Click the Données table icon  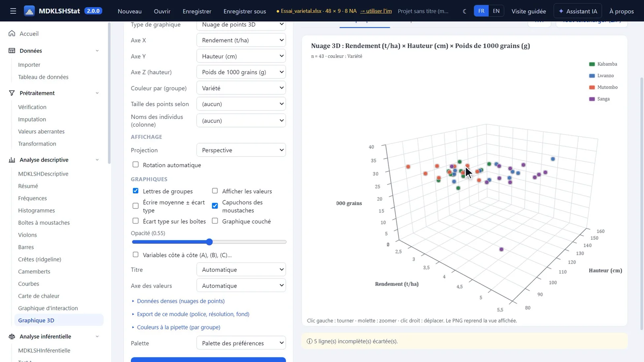click(12, 51)
